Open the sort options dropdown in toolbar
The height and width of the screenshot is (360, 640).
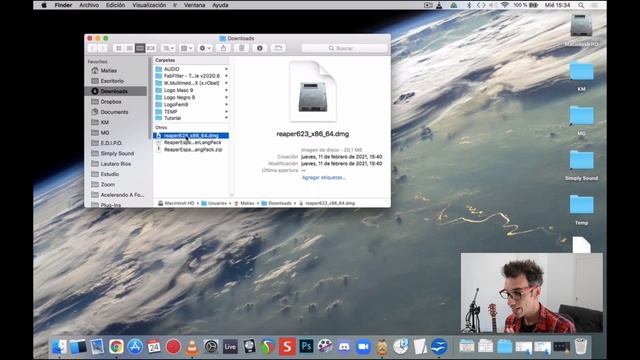pyautogui.click(x=187, y=48)
